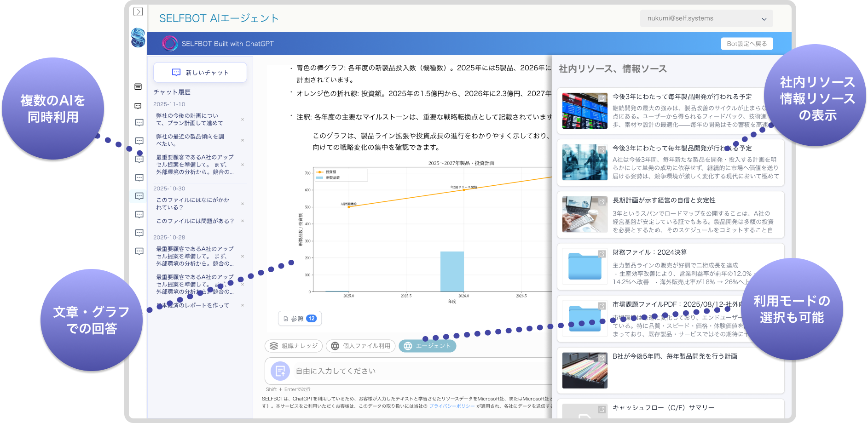Select the エージェント mode chip
Viewport: 868px width, 423px height.
click(x=427, y=346)
